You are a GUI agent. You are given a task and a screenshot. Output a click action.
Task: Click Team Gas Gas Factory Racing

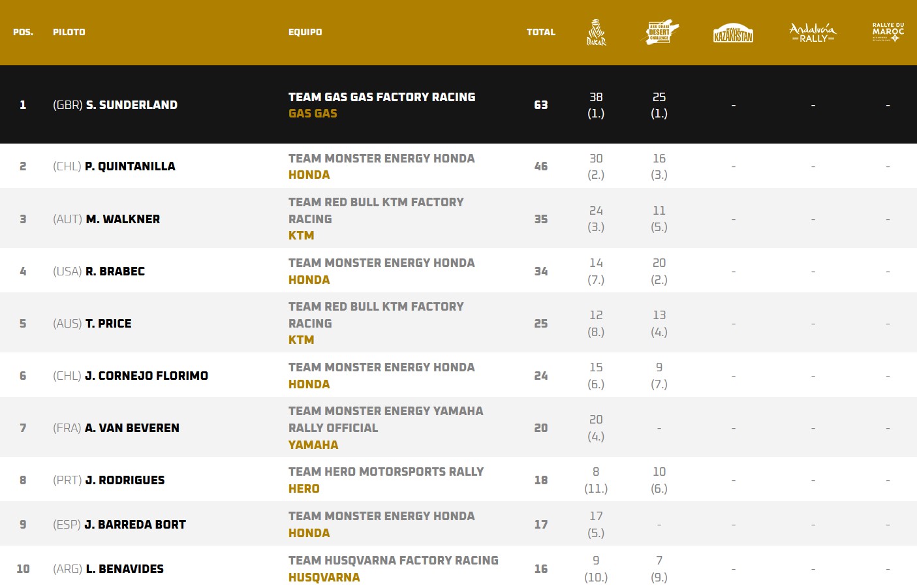pyautogui.click(x=382, y=97)
